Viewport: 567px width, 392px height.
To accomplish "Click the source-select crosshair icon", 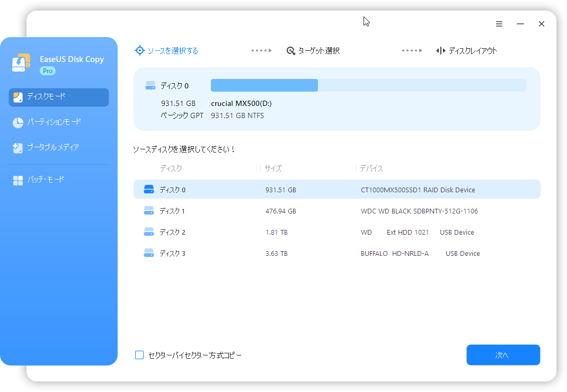I will click(x=139, y=50).
